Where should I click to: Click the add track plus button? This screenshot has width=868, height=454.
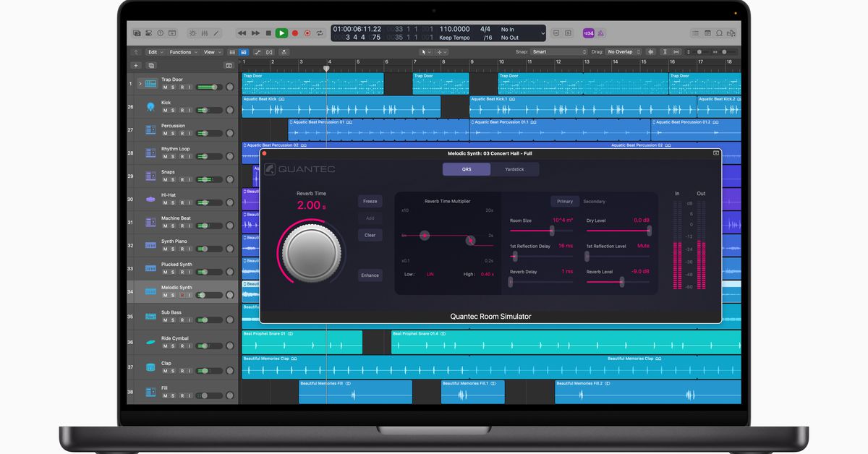pyautogui.click(x=135, y=65)
